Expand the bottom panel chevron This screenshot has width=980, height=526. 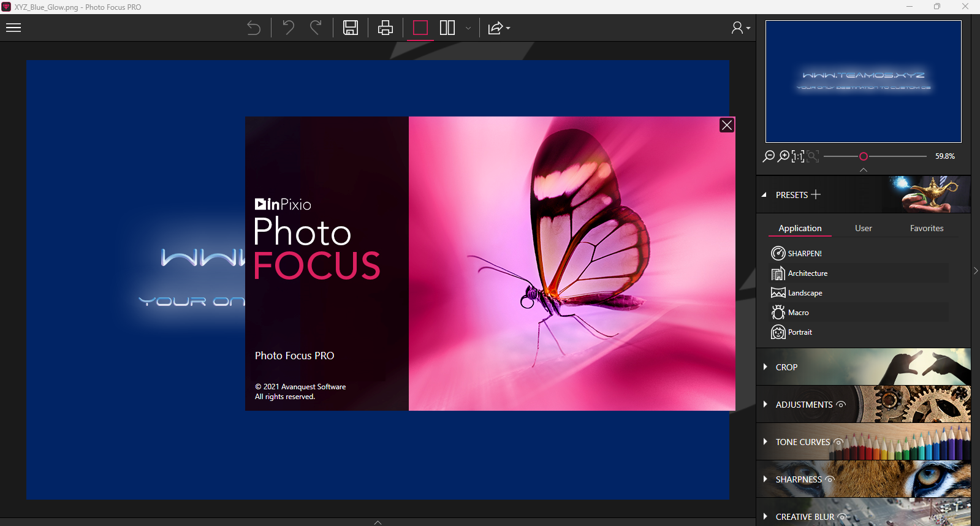pyautogui.click(x=378, y=522)
